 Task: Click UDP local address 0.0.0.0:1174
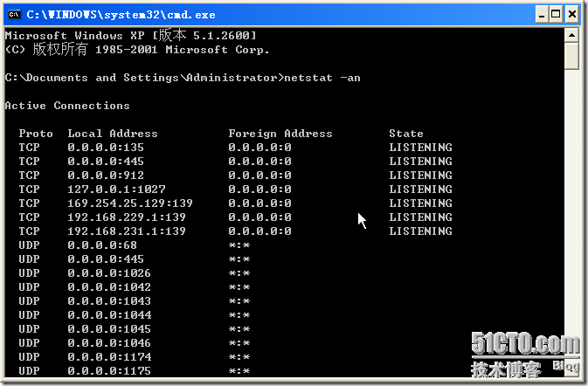109,357
